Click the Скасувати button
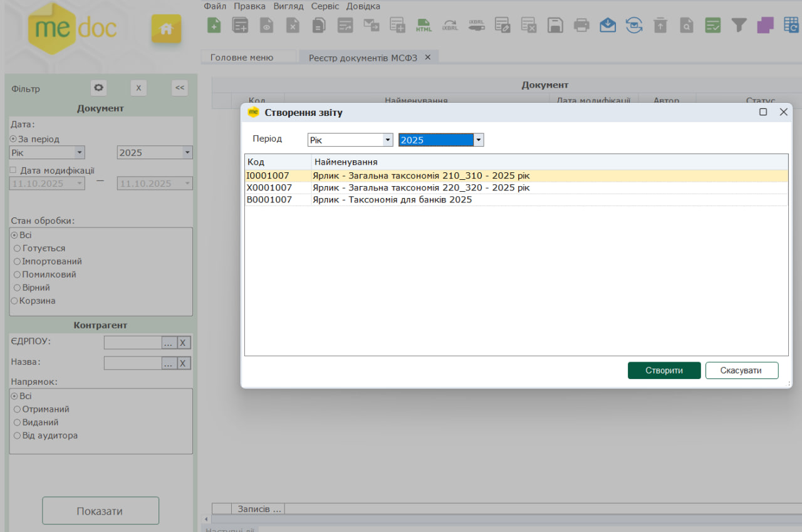This screenshot has height=532, width=802. pyautogui.click(x=741, y=370)
